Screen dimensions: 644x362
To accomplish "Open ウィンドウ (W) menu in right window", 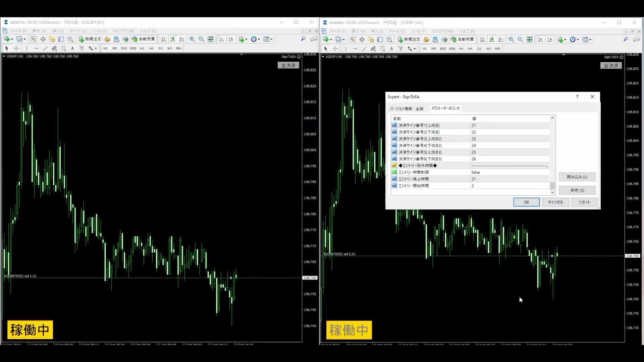I will [442, 31].
